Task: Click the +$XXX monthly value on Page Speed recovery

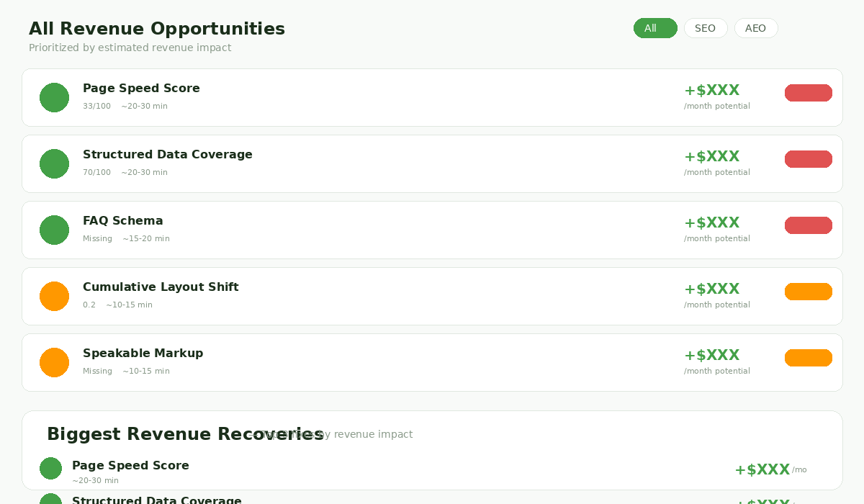Action: click(762, 469)
